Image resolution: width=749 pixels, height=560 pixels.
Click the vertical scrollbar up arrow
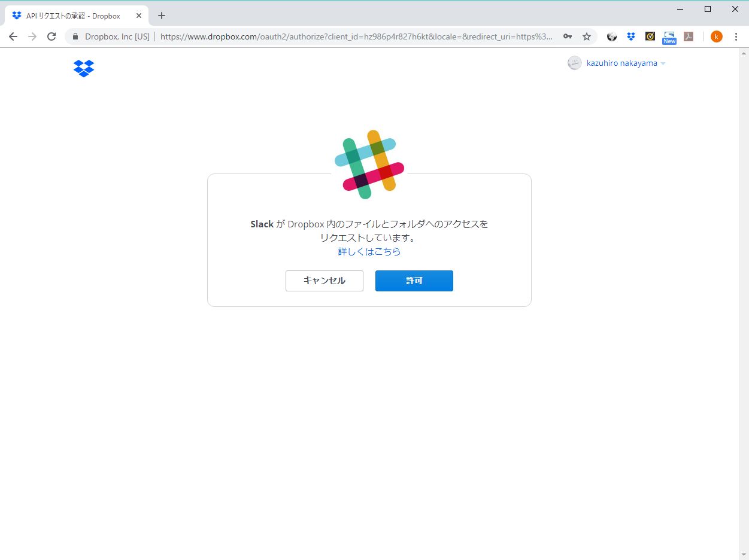[744, 53]
